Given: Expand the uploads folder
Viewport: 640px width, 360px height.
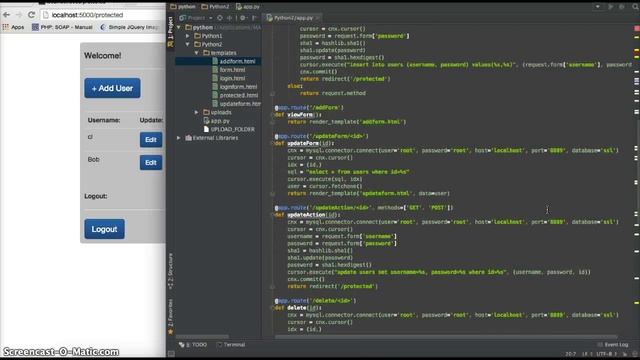Looking at the screenshot, I should pos(196,112).
